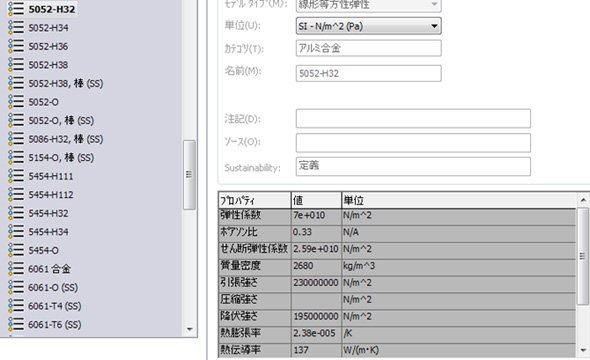Viewport: 590px width, 360px height.
Task: Click the property table scroll-down arrow
Action: point(583,350)
